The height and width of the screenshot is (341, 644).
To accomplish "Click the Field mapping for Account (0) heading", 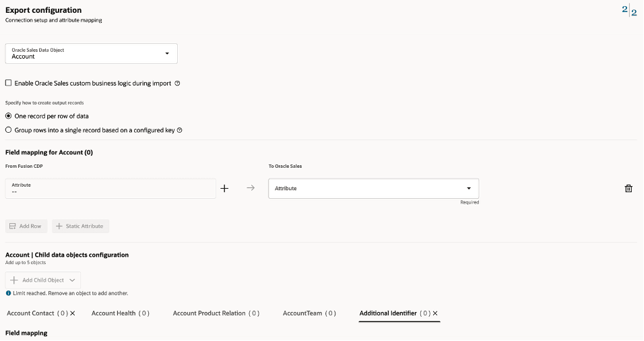I will [49, 152].
